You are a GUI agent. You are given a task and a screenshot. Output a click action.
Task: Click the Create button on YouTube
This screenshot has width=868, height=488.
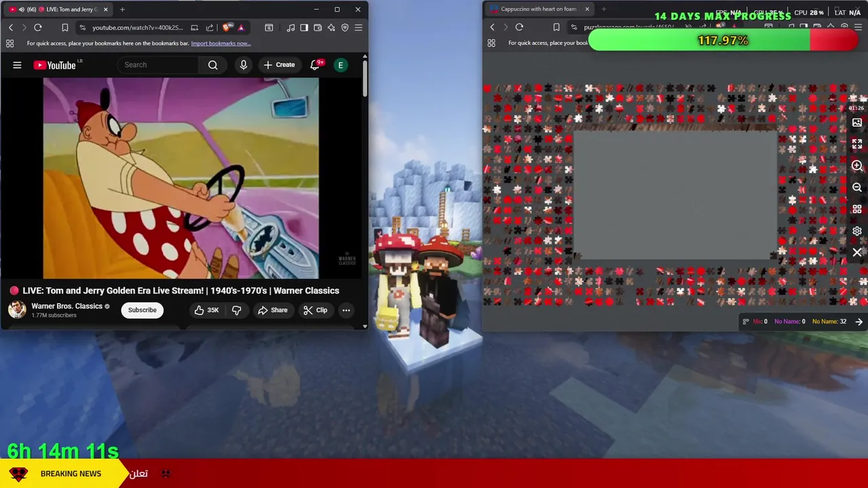click(x=279, y=65)
